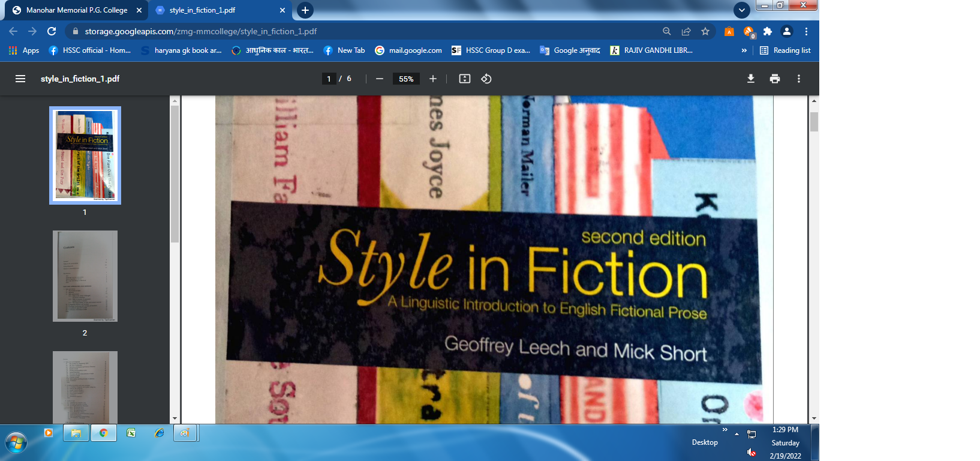Screen dimensions: 980x461
Task: Select page 3 thumbnail in sidebar
Action: pyautogui.click(x=85, y=387)
